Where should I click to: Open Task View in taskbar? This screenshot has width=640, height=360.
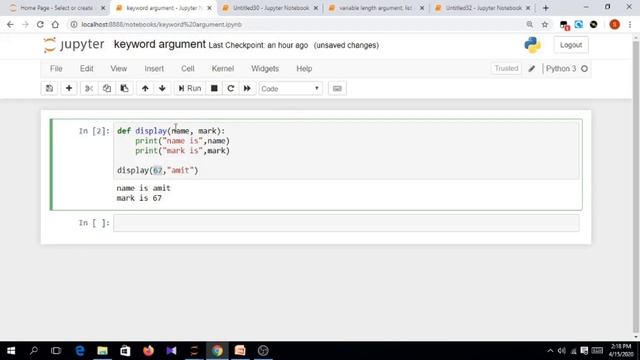(x=56, y=351)
